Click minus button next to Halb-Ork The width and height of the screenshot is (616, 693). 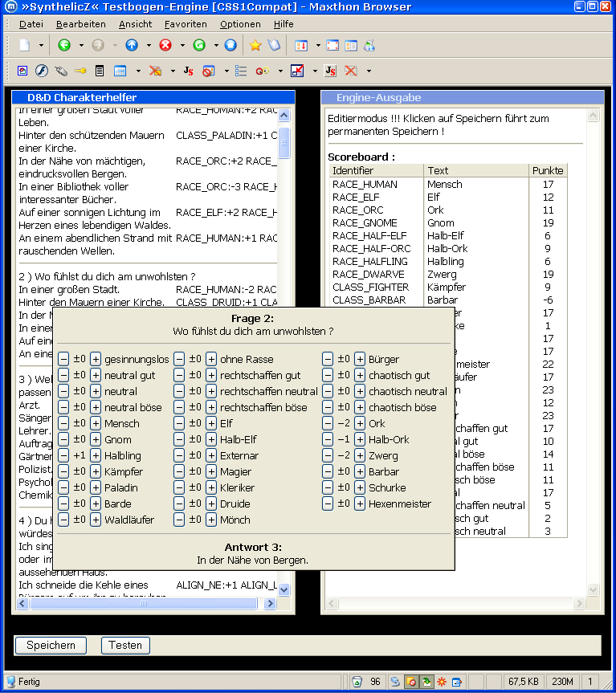(328, 439)
